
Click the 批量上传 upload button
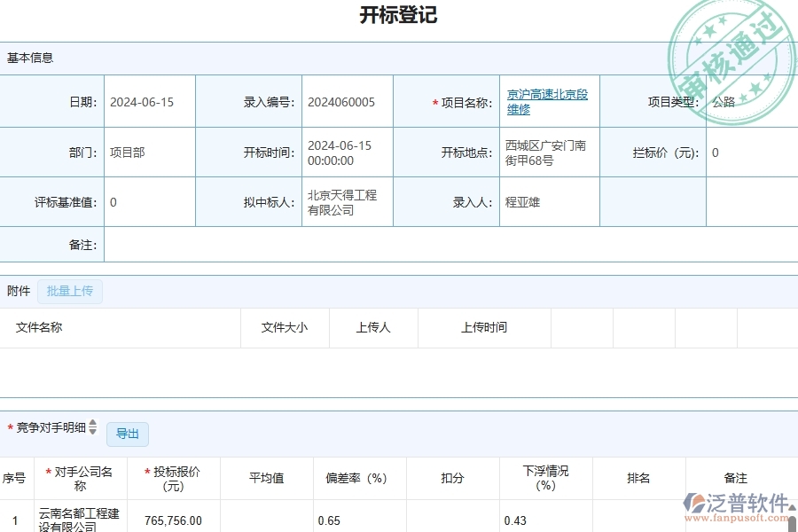tap(69, 291)
